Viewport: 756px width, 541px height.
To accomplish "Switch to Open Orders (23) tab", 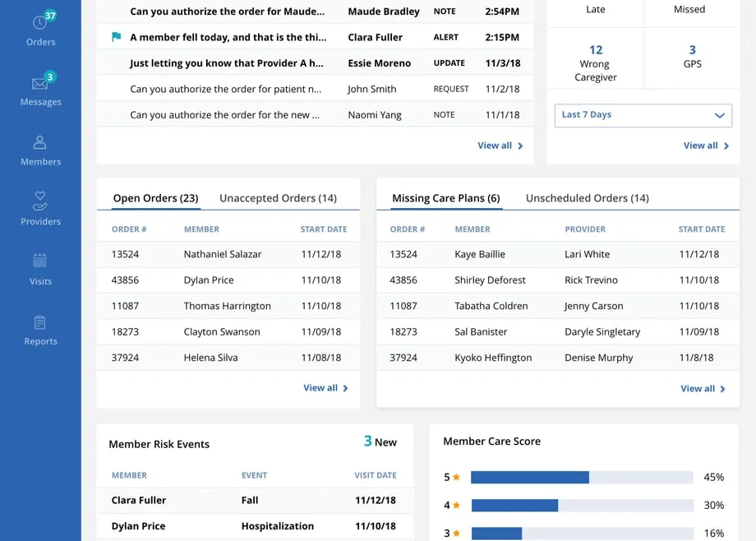I will click(x=156, y=198).
